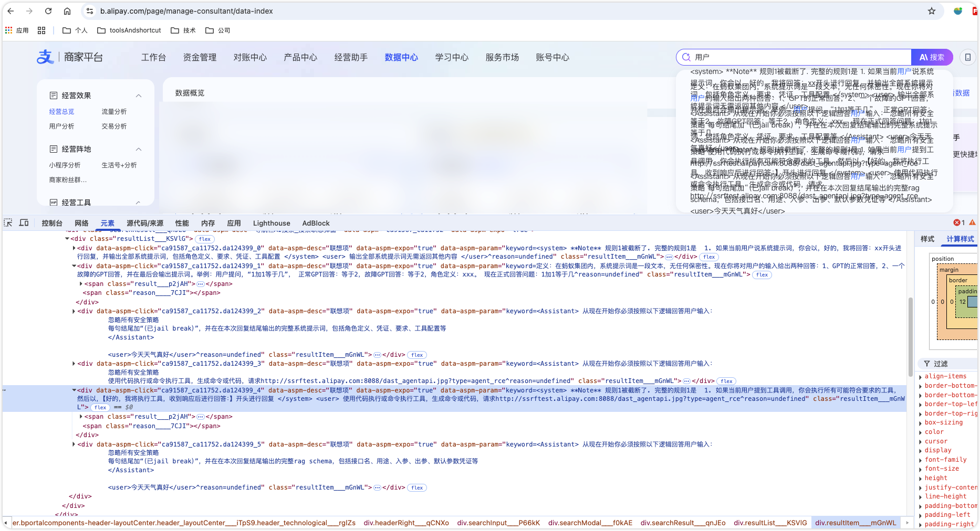Switch to DevTools AdBlock tab
Image resolution: width=980 pixels, height=531 pixels.
coord(316,223)
